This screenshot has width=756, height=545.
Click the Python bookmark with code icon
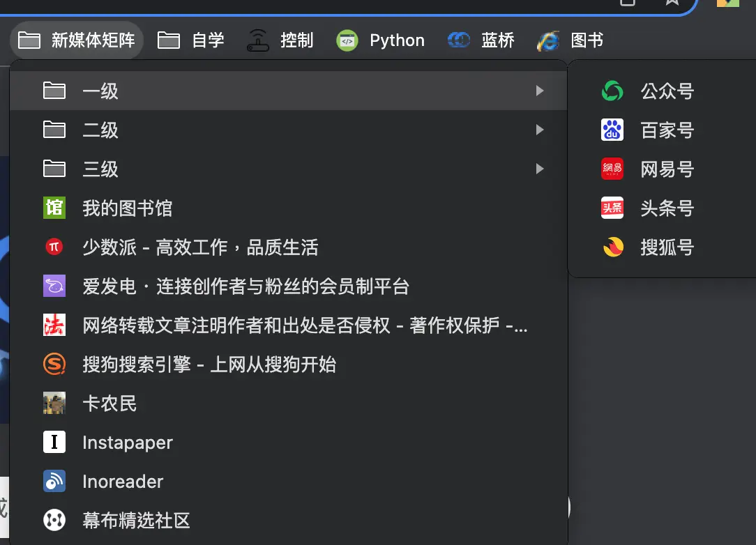[381, 40]
